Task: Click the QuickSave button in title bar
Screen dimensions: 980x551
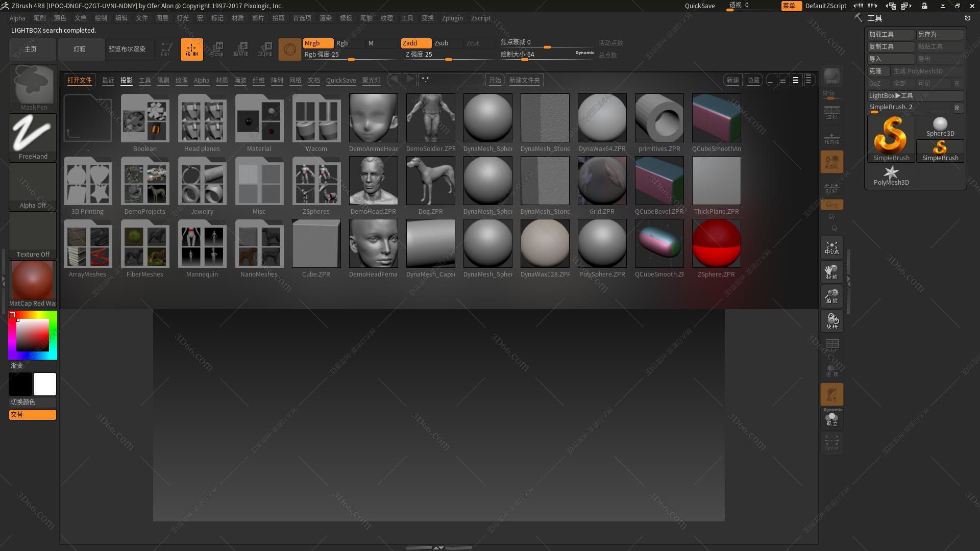Action: coord(699,6)
